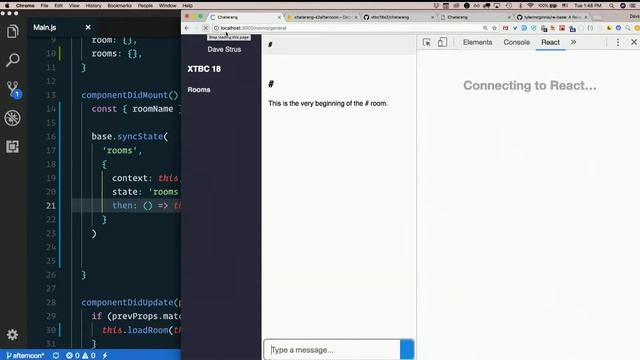Viewport: 640px width, 360px height.
Task: Go back in the Chrome browser
Action: point(187,28)
